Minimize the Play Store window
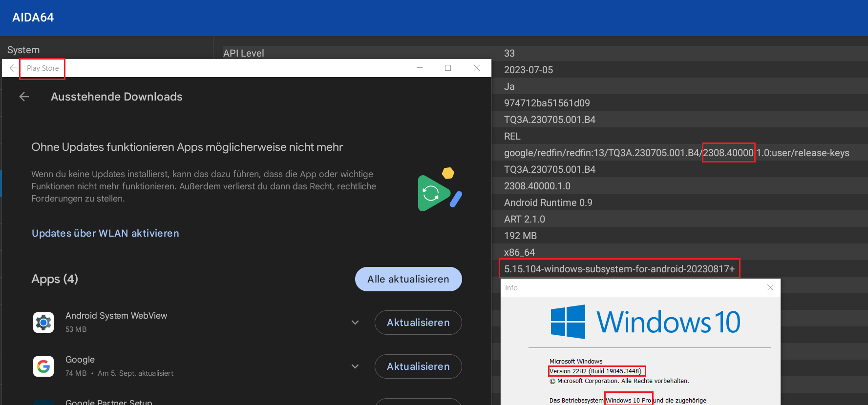Image resolution: width=868 pixels, height=405 pixels. pyautogui.click(x=419, y=68)
